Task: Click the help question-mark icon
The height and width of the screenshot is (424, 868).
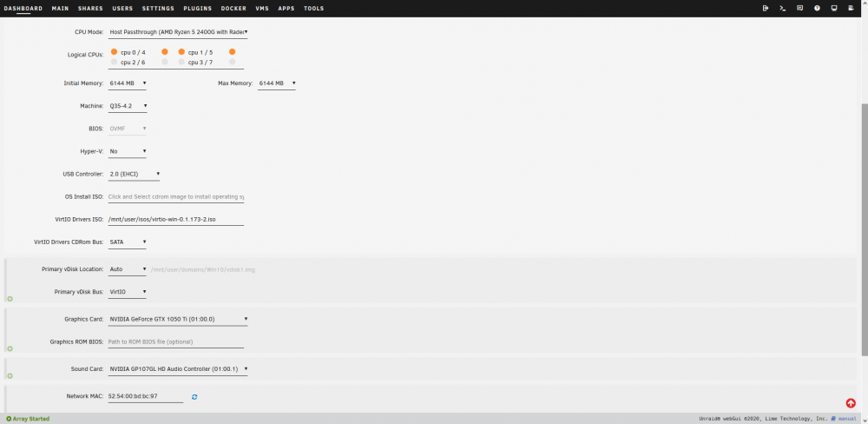Action: pos(817,9)
